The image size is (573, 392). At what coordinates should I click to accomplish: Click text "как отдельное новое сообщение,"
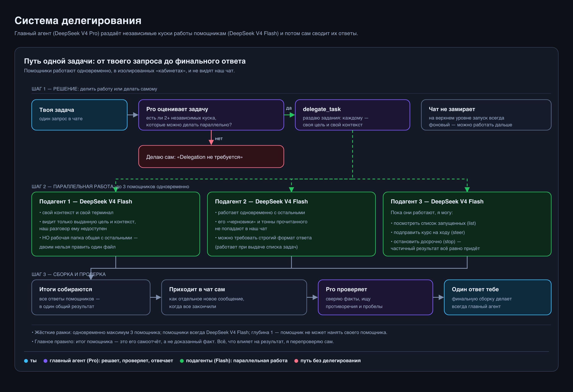click(x=206, y=299)
